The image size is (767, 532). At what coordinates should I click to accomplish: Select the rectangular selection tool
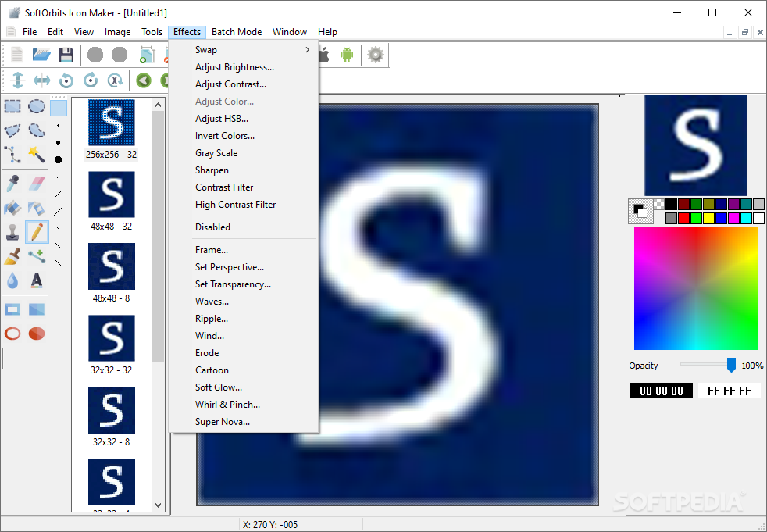click(x=12, y=106)
